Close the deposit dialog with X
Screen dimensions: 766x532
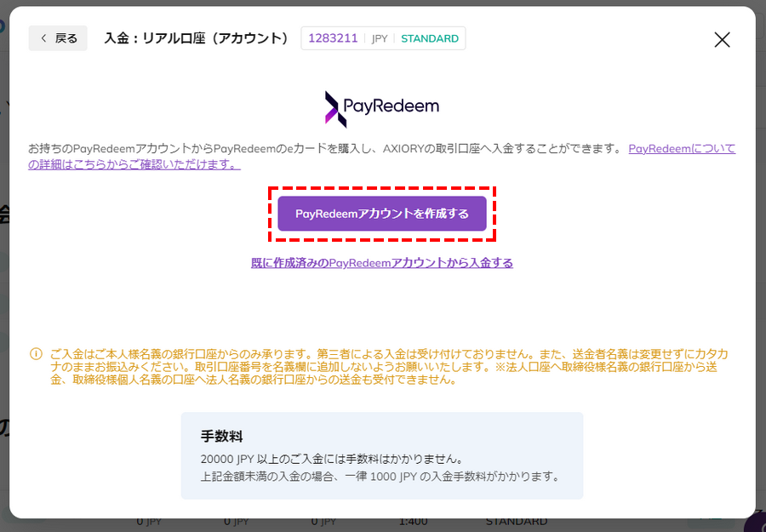(x=722, y=39)
